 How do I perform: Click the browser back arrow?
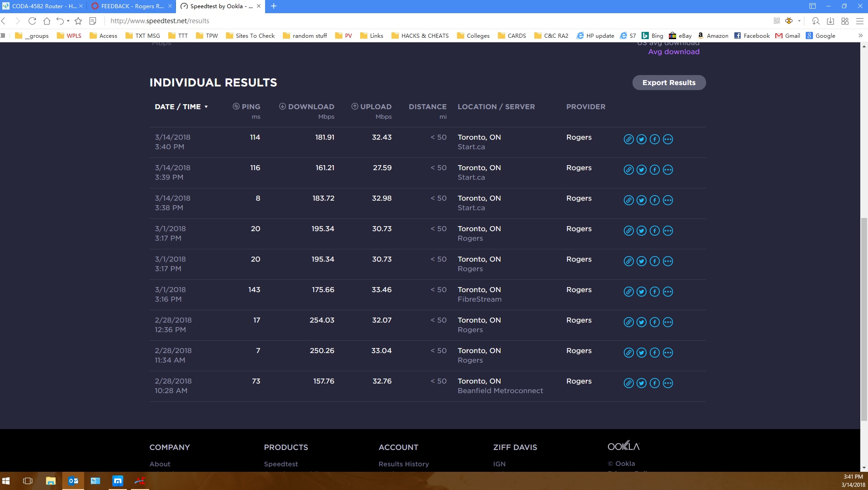(x=4, y=21)
